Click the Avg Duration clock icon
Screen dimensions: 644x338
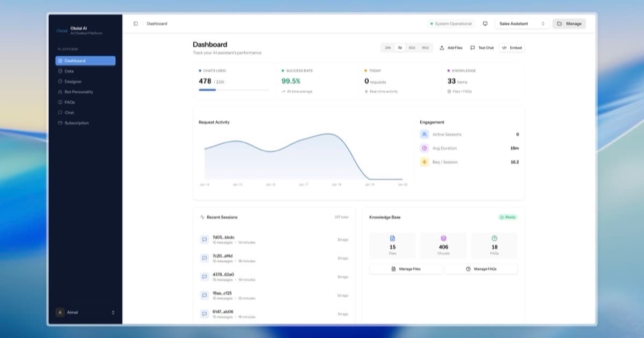[425, 148]
